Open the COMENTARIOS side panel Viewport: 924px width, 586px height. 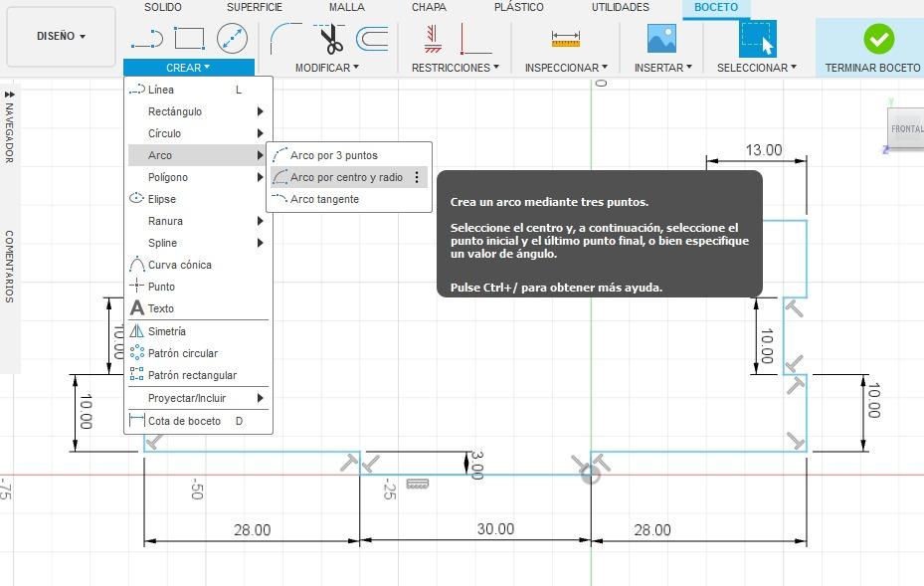[9, 267]
